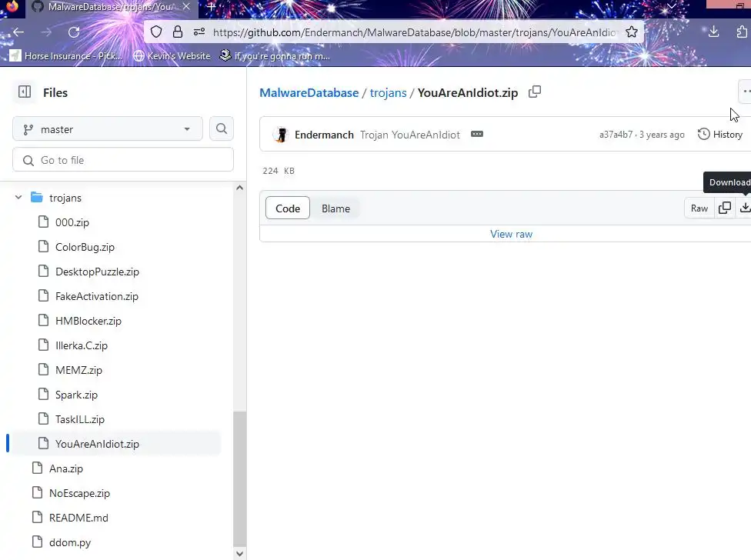This screenshot has height=560, width=751.
Task: Open a new tab with plus icon
Action: [x=211, y=7]
